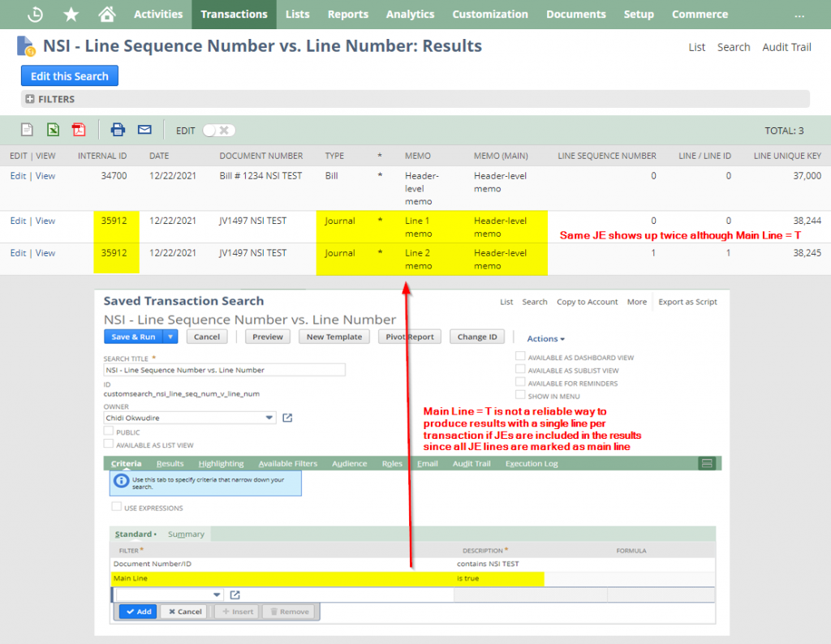Open the Shortcuts star icon
This screenshot has height=644, width=831.
(71, 15)
